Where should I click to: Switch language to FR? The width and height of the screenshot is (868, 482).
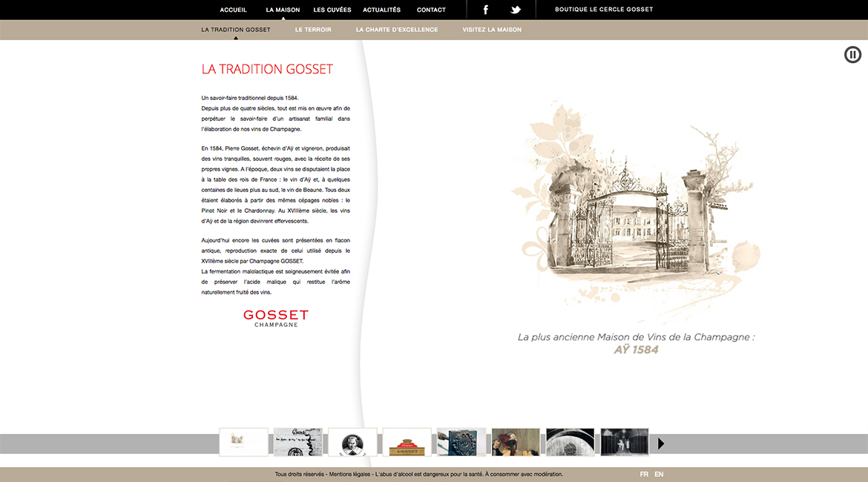[644, 475]
